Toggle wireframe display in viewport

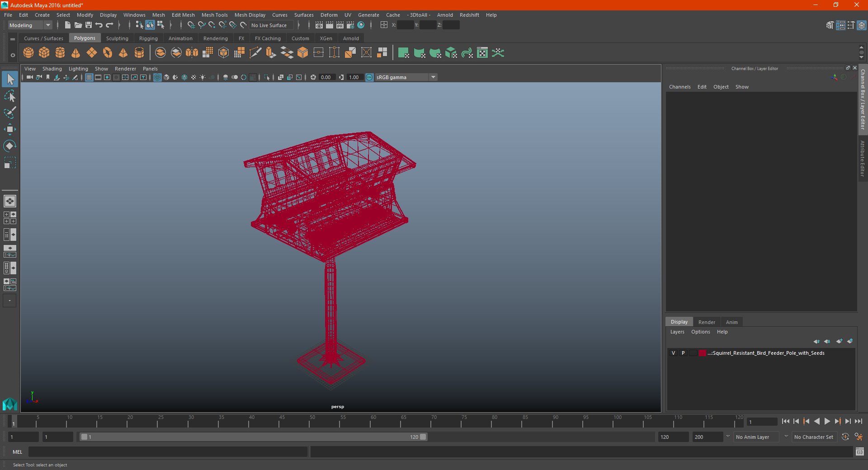pos(157,77)
